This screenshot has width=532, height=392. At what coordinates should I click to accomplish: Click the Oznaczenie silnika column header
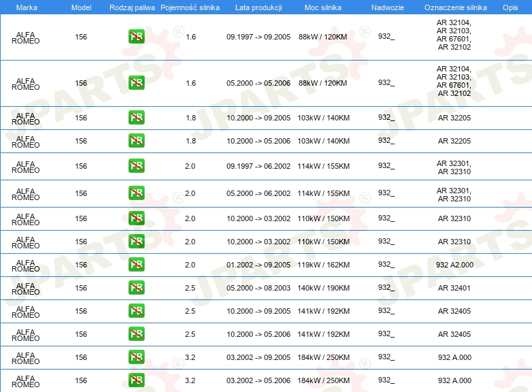pyautogui.click(x=455, y=7)
